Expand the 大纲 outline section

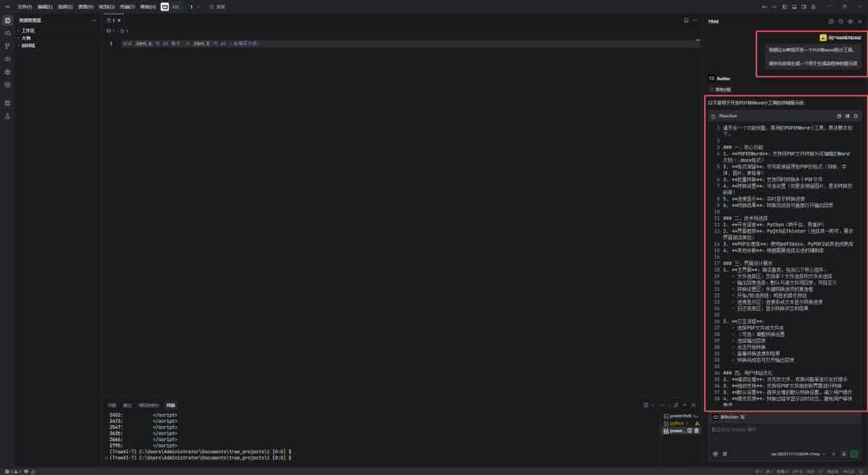point(26,39)
